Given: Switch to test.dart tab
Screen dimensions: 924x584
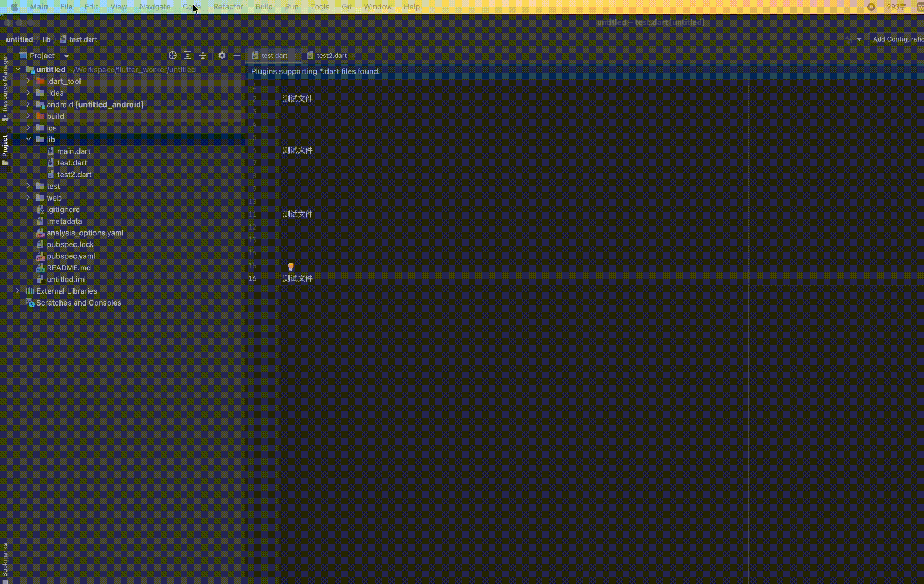Looking at the screenshot, I should click(274, 56).
